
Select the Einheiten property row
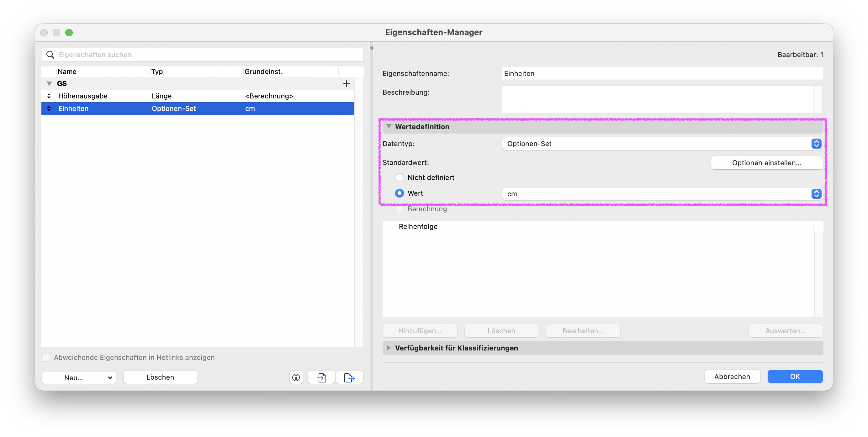pyautogui.click(x=198, y=108)
